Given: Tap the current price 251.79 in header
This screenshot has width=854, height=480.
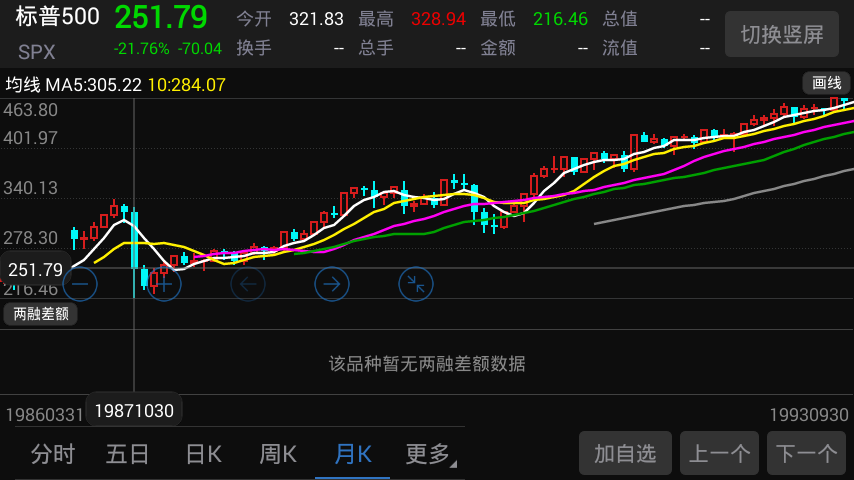Looking at the screenshot, I should coord(161,17).
